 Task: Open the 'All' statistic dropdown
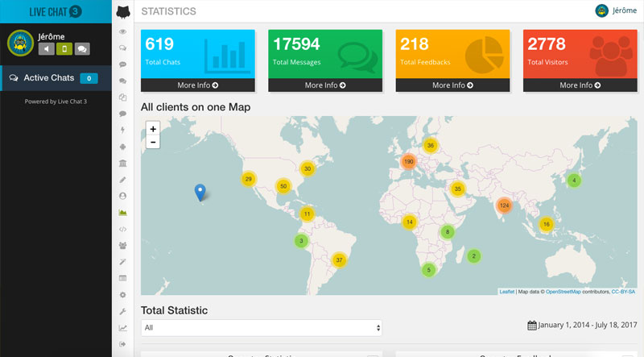(x=261, y=328)
